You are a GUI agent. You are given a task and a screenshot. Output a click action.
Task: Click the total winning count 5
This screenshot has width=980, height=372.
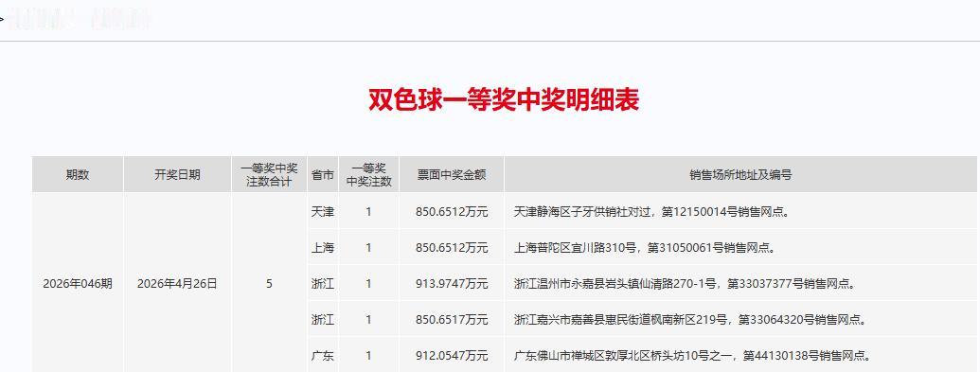coord(269,284)
